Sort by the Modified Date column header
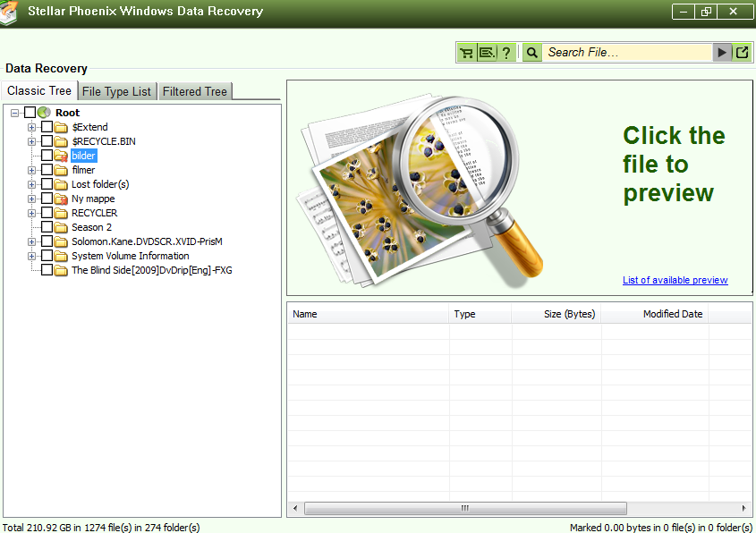This screenshot has width=756, height=533. coord(655,314)
